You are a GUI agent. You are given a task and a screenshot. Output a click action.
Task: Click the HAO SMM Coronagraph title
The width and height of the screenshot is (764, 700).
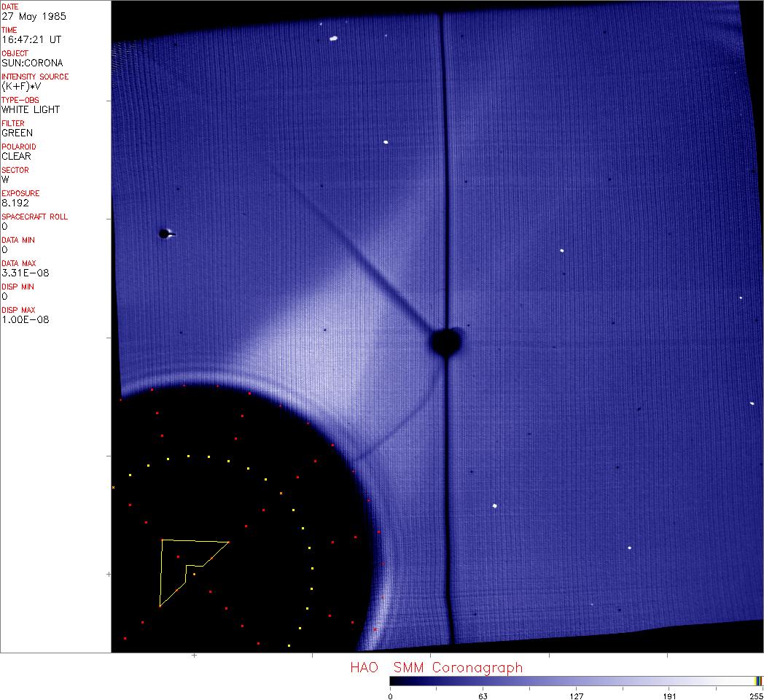pos(436,667)
